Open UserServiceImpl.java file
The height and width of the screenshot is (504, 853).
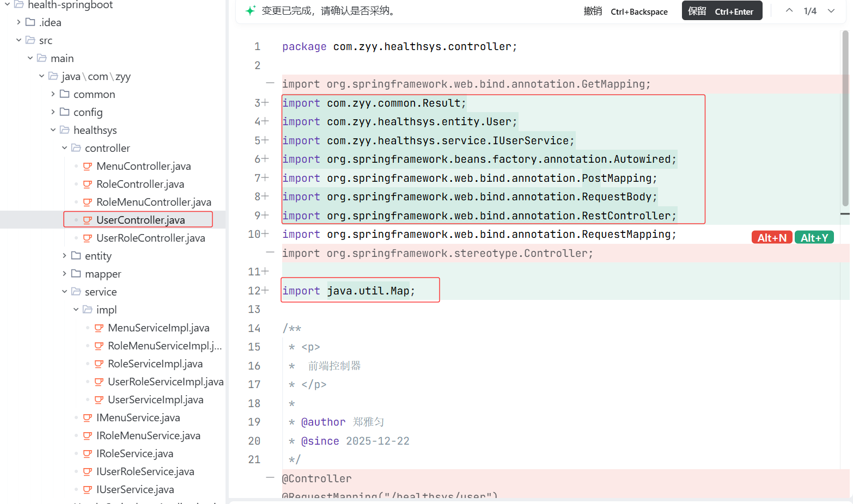click(156, 399)
